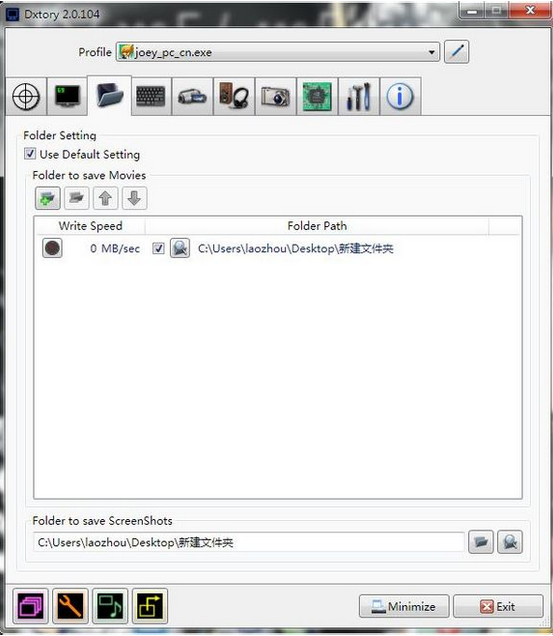Click the add folder green-plus icon
Image resolution: width=553 pixels, height=636 pixels.
(x=47, y=198)
